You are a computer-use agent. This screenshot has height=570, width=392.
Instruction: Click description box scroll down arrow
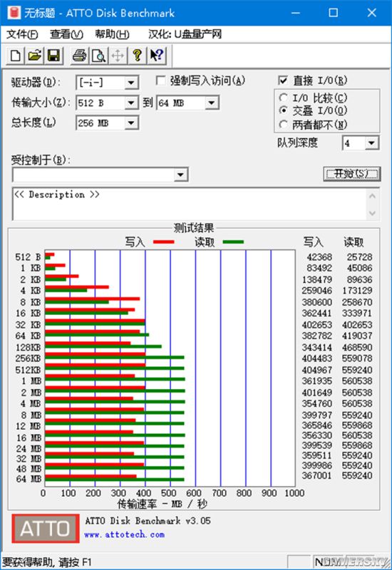point(372,212)
